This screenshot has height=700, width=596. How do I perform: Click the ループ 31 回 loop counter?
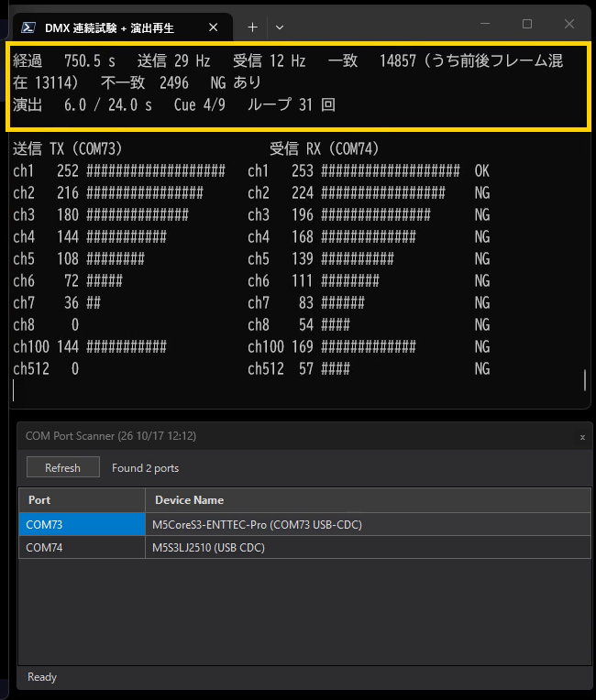click(x=292, y=105)
